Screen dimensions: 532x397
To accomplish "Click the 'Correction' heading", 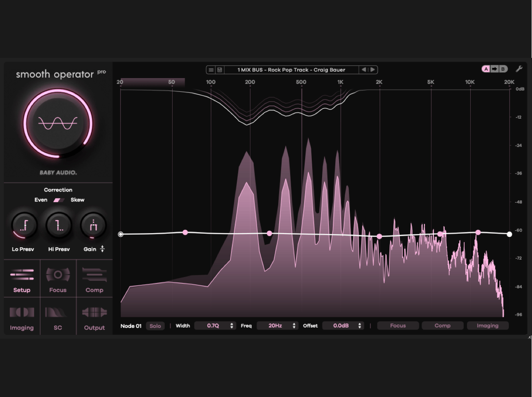I will [58, 190].
